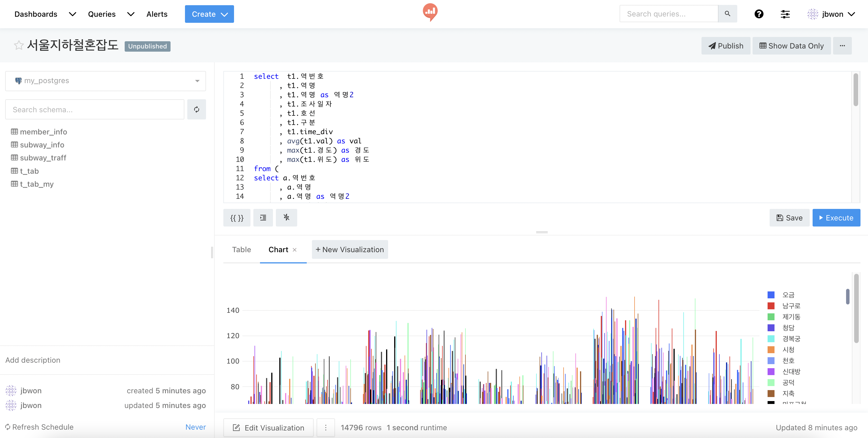
Task: Click the refresh schema icon
Action: [197, 110]
